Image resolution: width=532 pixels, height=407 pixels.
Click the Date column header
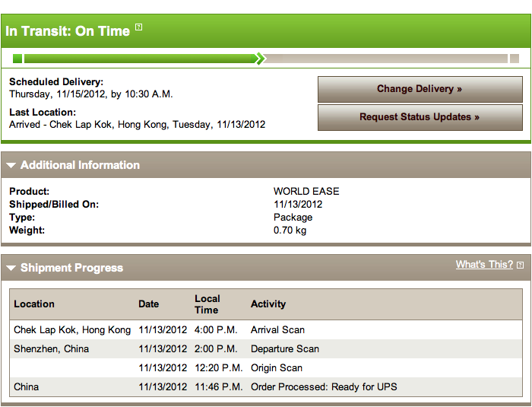(149, 304)
